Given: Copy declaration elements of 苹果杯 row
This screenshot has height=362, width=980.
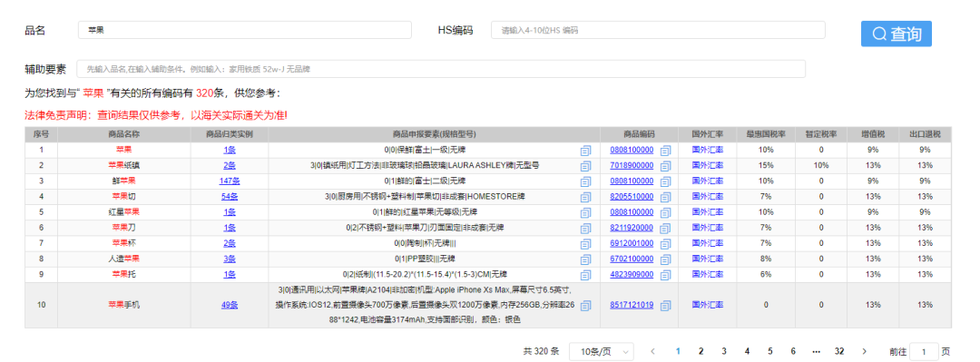Looking at the screenshot, I should (585, 243).
